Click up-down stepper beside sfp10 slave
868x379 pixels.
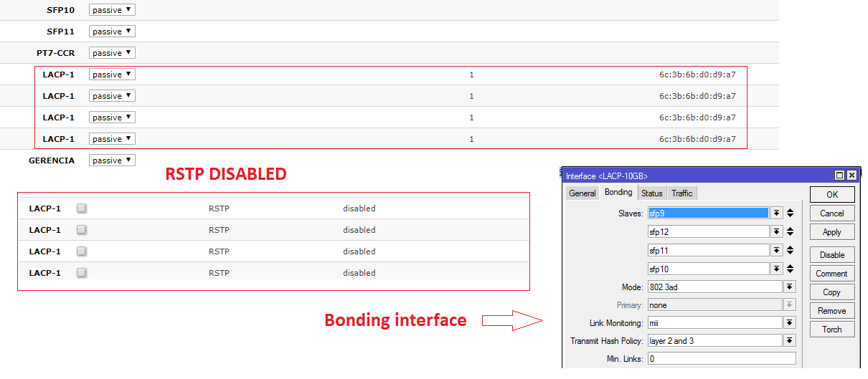point(790,269)
